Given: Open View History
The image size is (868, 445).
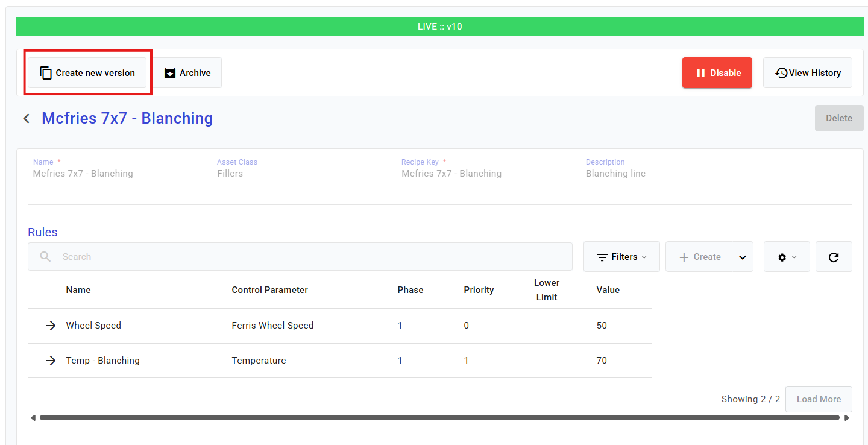Looking at the screenshot, I should click(x=807, y=73).
